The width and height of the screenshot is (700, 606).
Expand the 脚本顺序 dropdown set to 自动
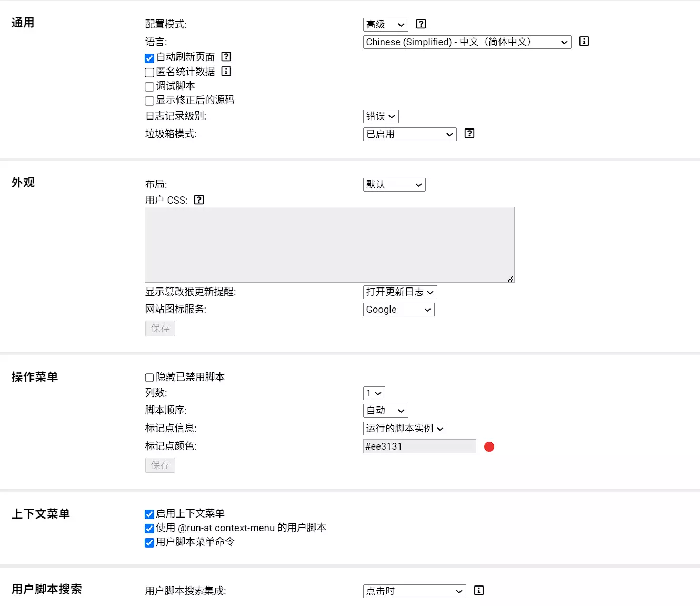click(385, 411)
